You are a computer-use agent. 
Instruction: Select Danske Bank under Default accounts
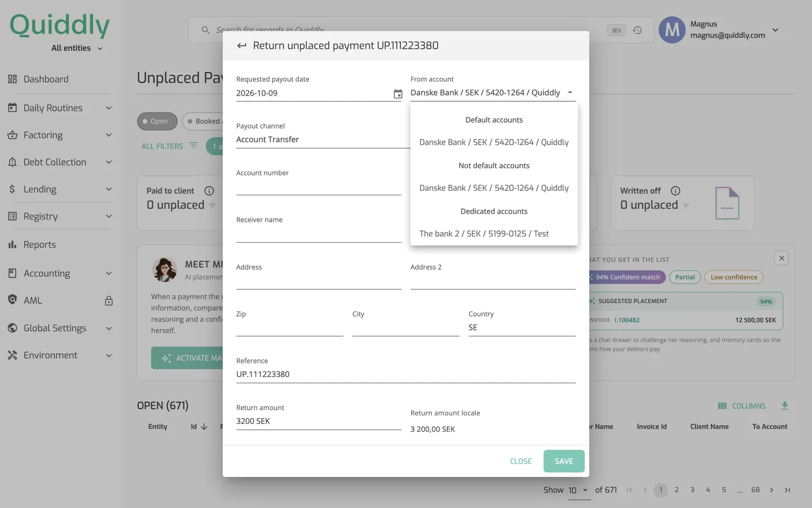coord(494,142)
